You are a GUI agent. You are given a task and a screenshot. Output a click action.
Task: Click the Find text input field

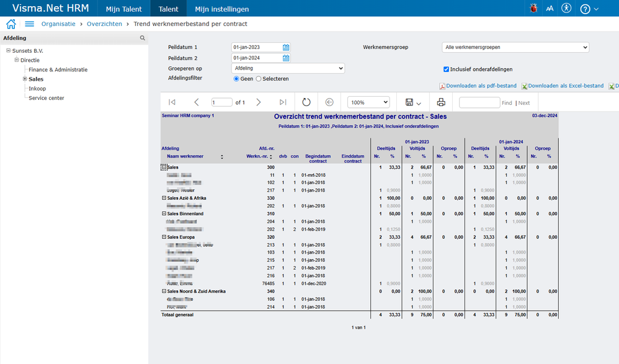479,103
